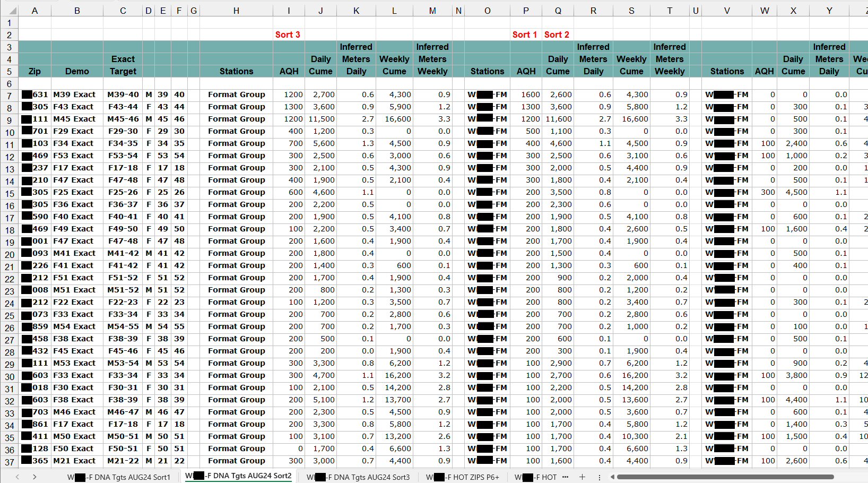Image resolution: width=868 pixels, height=483 pixels.
Task: Click the 'Zip' header cell
Action: (34, 71)
